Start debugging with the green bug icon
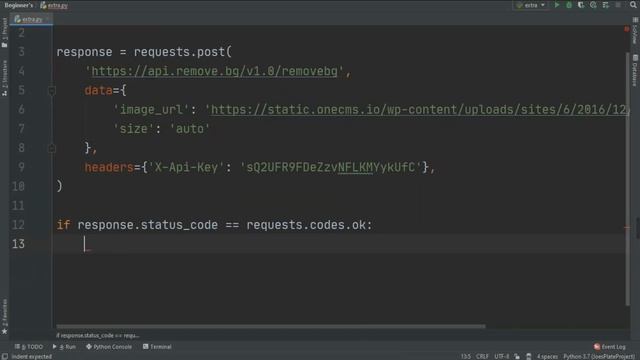The width and height of the screenshot is (640, 360). coord(569,5)
